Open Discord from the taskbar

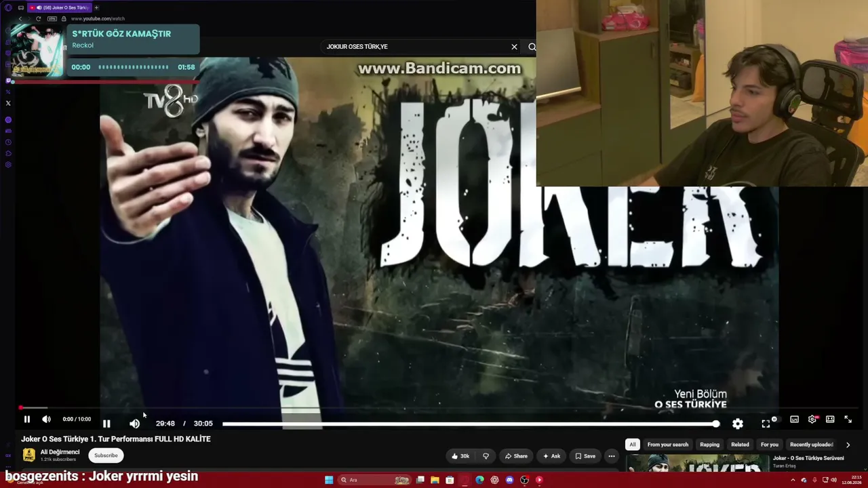click(x=509, y=480)
